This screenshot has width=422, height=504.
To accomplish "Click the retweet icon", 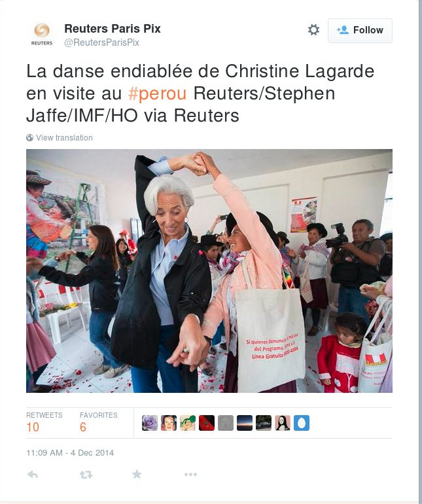I will click(86, 475).
